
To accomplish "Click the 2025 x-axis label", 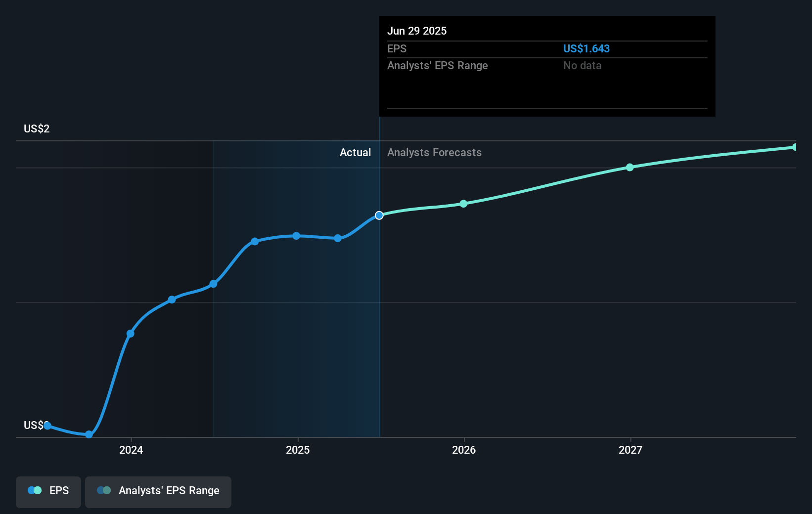I will click(298, 450).
